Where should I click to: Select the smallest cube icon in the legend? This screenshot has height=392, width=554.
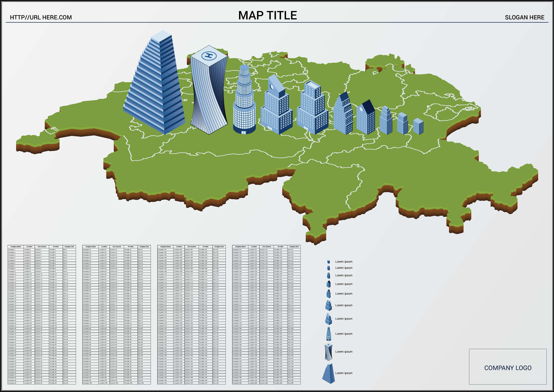328,262
